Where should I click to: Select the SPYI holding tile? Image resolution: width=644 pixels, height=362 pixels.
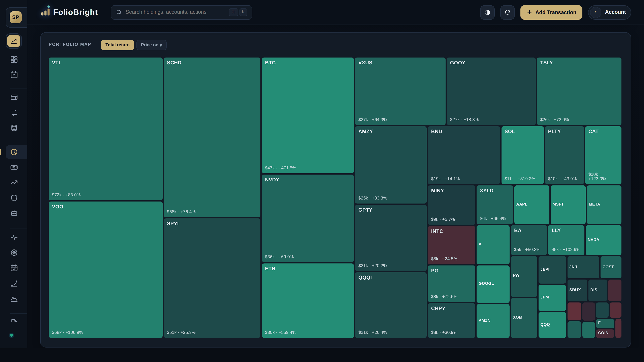pos(212,278)
